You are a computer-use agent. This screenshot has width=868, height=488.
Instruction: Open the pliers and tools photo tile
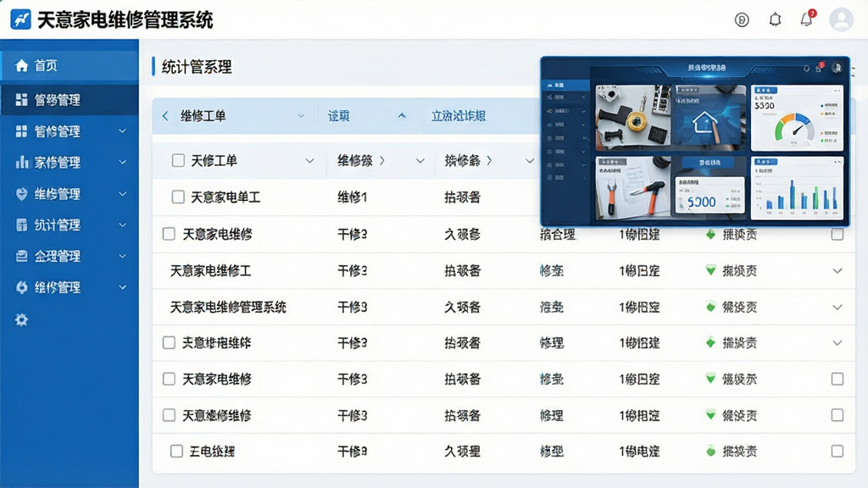(x=632, y=188)
